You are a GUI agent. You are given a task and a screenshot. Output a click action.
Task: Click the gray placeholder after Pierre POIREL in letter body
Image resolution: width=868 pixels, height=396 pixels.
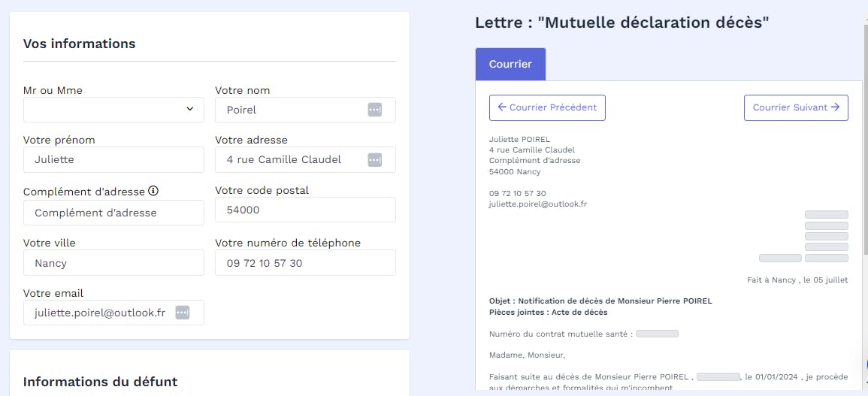(x=718, y=376)
